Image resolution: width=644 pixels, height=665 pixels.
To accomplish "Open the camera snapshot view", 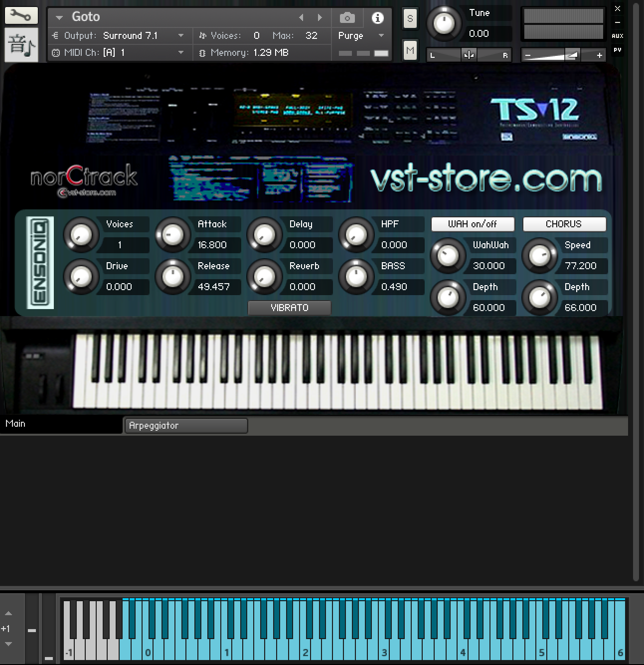I will (347, 18).
